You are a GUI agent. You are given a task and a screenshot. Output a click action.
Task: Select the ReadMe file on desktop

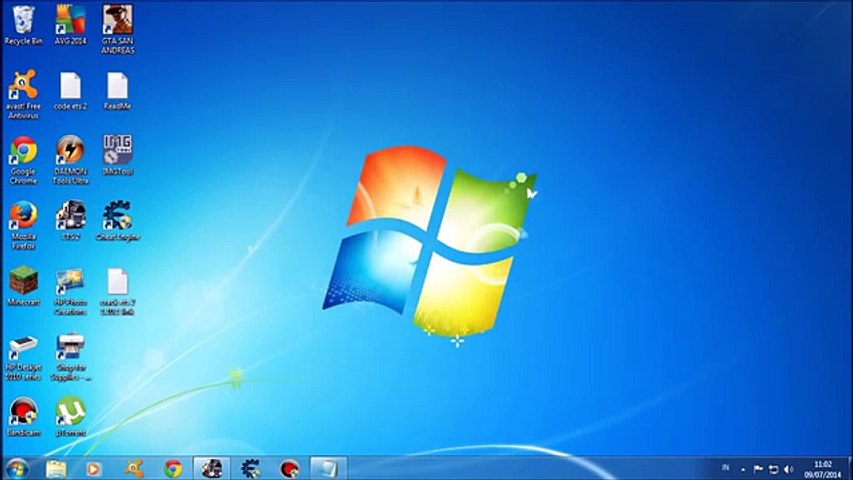coord(118,91)
